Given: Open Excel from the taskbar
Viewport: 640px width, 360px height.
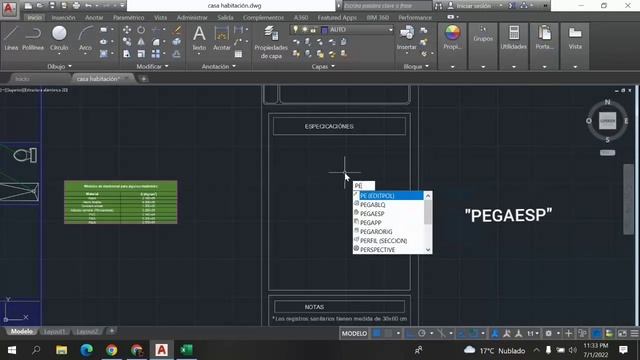Looking at the screenshot, I should tap(186, 350).
